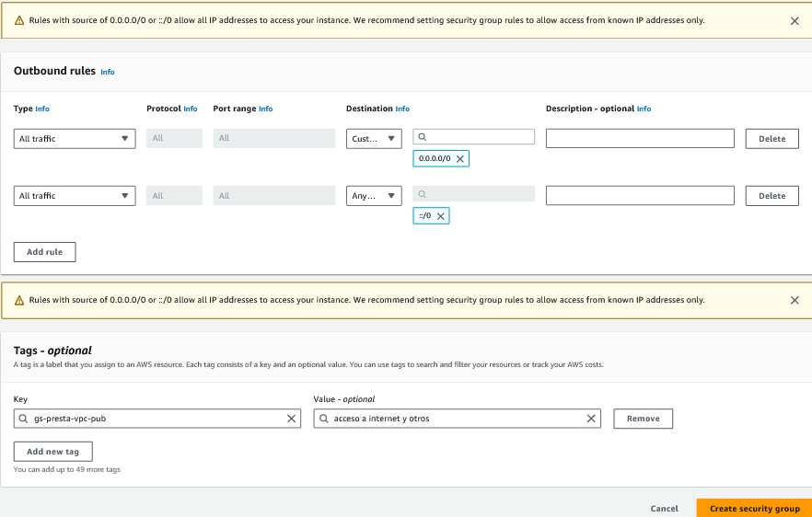This screenshot has width=812, height=517.
Task: Click the warning triangle in top banner
Action: [19, 20]
